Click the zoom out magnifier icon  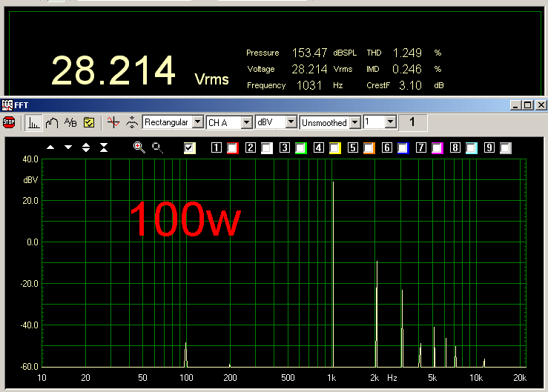click(x=157, y=147)
